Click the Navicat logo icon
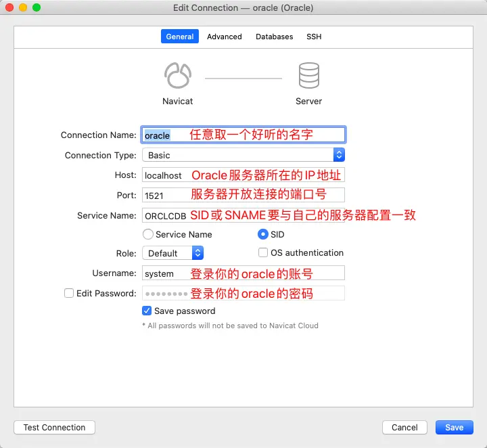The height and width of the screenshot is (448, 487). (x=178, y=76)
